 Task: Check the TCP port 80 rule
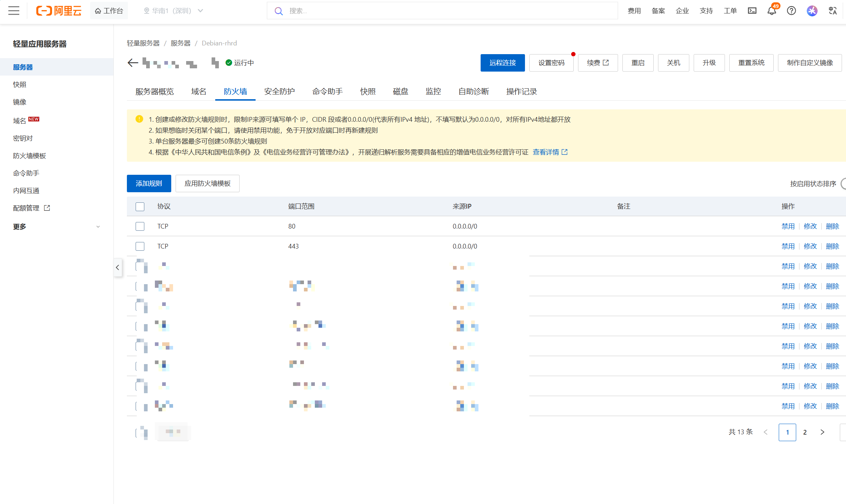[x=140, y=226]
